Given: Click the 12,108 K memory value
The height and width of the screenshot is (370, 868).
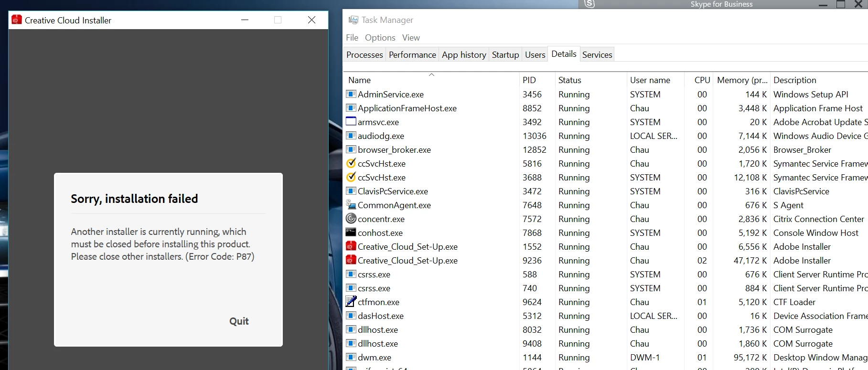Looking at the screenshot, I should (x=750, y=177).
